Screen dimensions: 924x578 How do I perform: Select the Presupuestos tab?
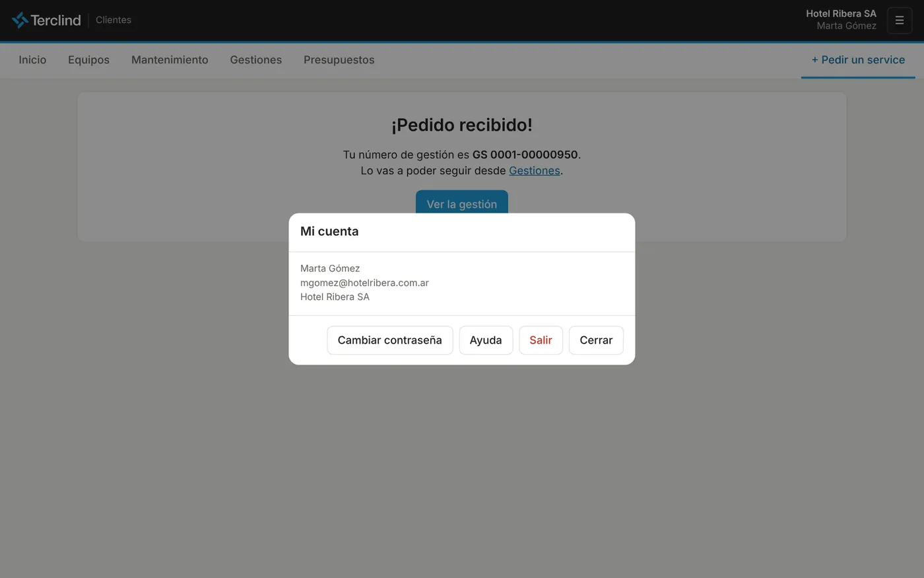(x=339, y=60)
